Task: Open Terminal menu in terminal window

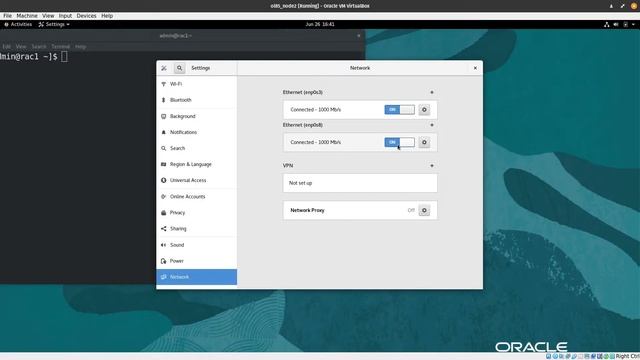Action: pyautogui.click(x=60, y=47)
